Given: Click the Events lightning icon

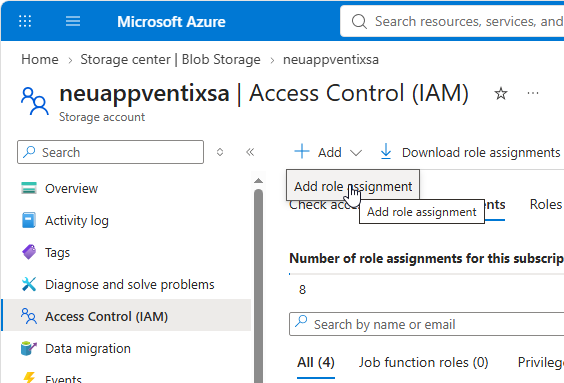Looking at the screenshot, I should point(29,378).
